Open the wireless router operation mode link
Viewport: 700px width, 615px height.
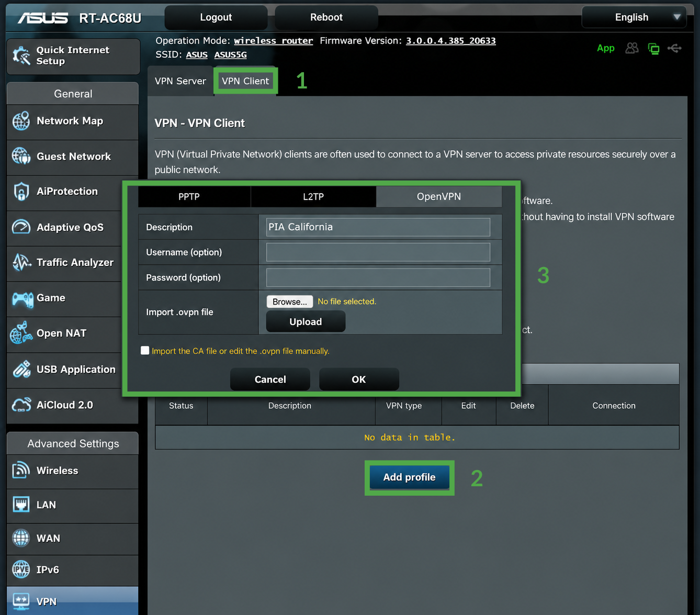[273, 41]
